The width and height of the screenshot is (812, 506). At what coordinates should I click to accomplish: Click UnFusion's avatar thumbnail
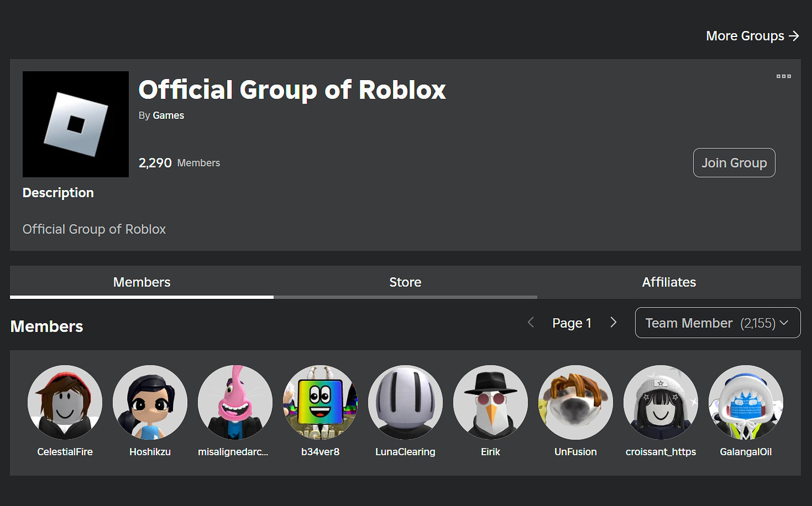pyautogui.click(x=575, y=402)
